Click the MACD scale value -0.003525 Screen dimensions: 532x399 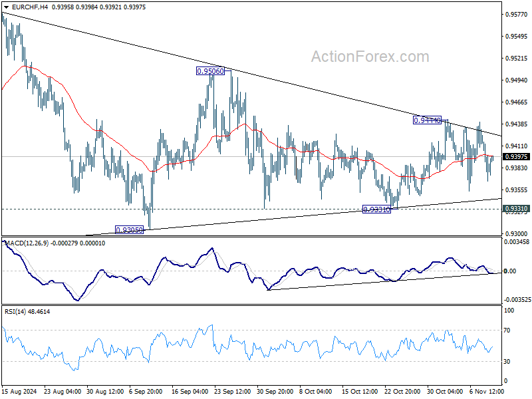pos(517,300)
